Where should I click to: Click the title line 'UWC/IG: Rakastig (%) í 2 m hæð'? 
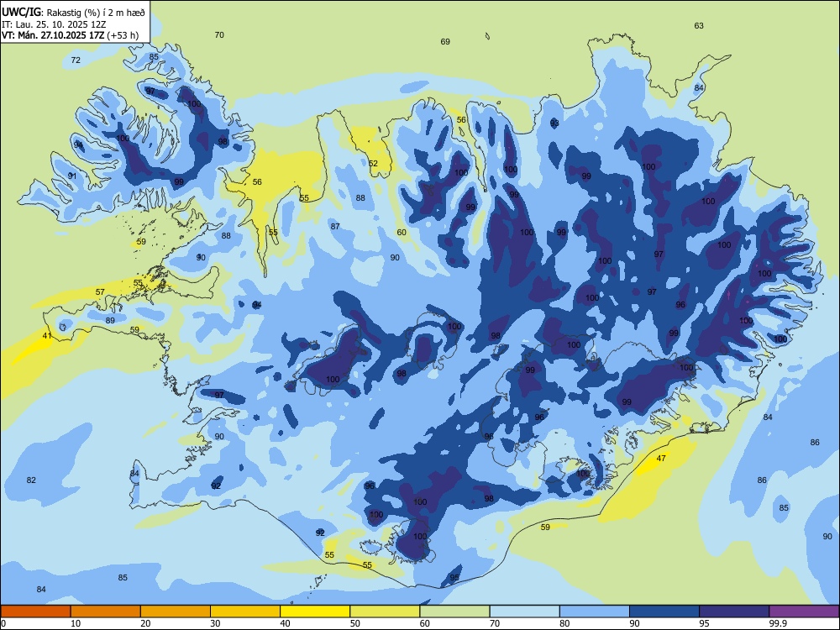(x=73, y=12)
